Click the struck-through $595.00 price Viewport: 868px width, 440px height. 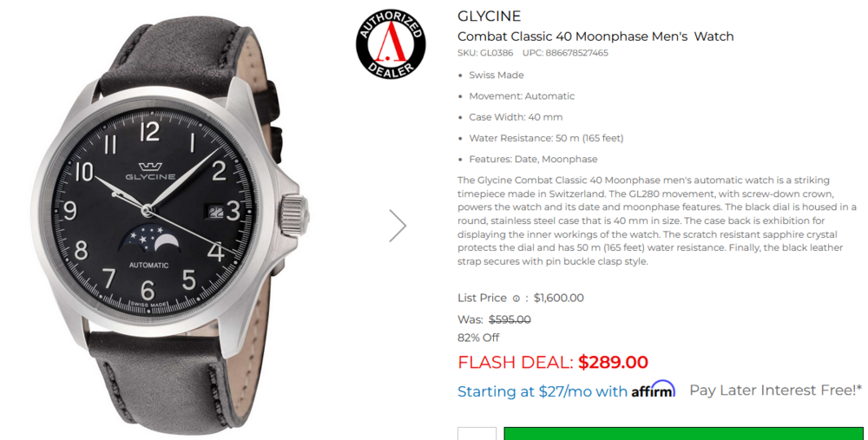510,319
